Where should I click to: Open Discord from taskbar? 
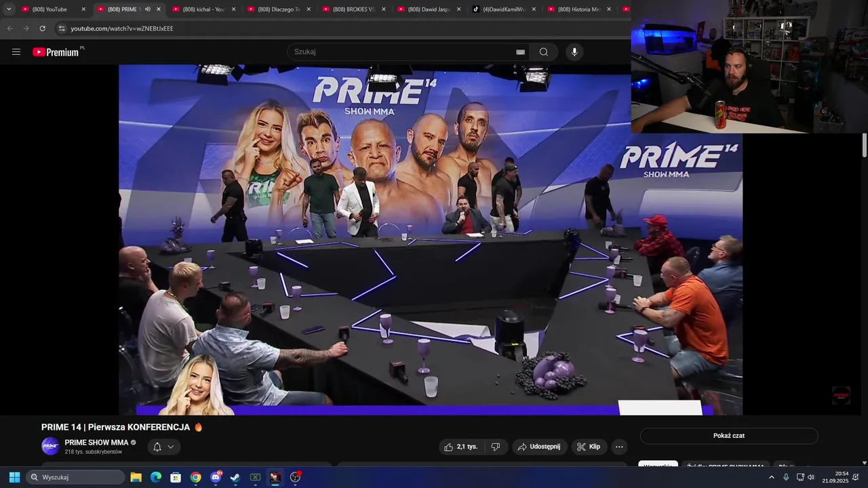click(x=216, y=477)
